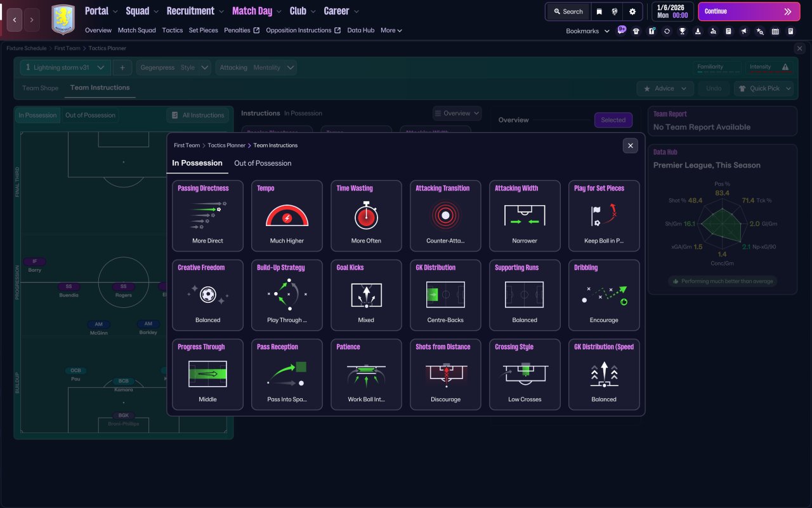Open the Tempo instruction card
Viewport: 812px width, 508px height.
tap(287, 216)
